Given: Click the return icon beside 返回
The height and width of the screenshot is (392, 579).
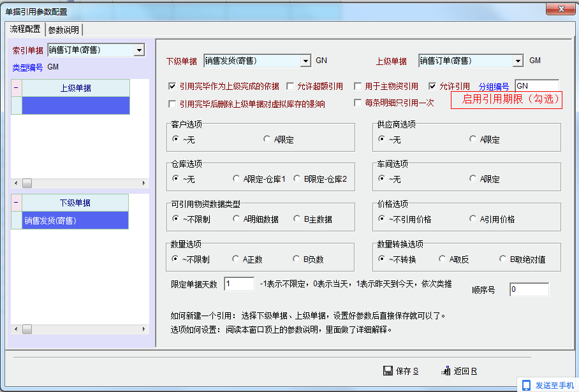Looking at the screenshot, I should tap(446, 371).
